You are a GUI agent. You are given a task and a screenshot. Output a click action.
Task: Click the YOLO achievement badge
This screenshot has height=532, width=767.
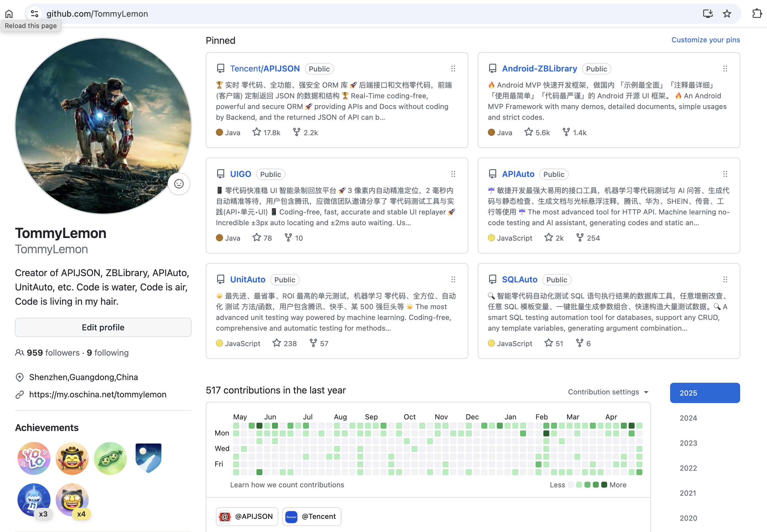[34, 458]
